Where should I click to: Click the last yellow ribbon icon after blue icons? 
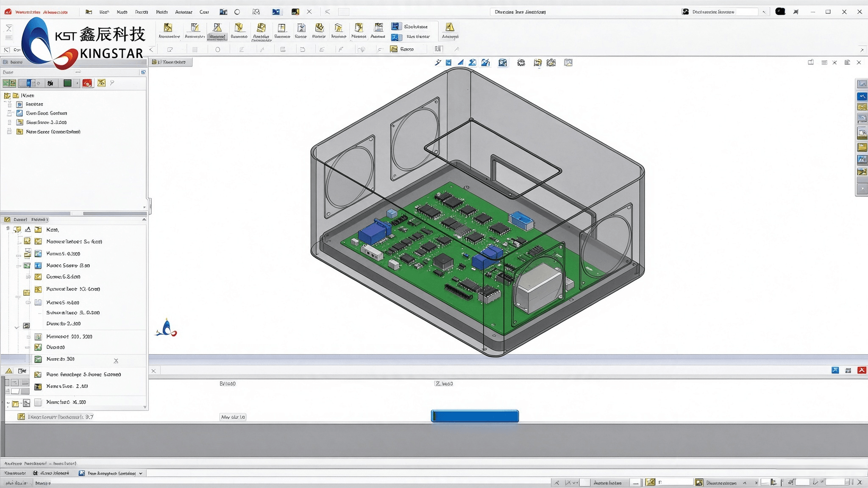[x=450, y=28]
